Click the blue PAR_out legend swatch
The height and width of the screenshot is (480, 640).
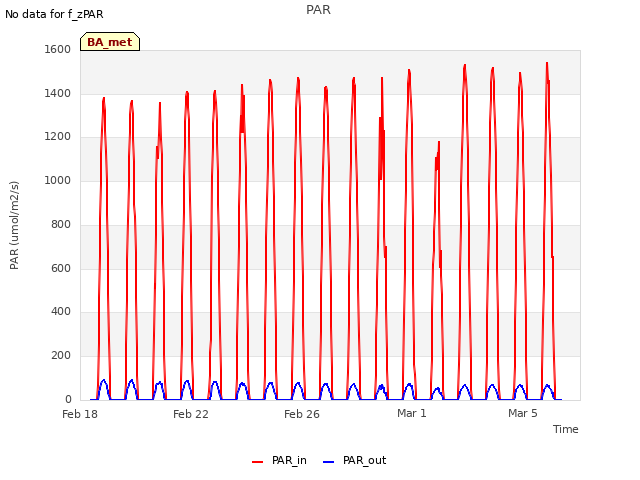pyautogui.click(x=329, y=462)
